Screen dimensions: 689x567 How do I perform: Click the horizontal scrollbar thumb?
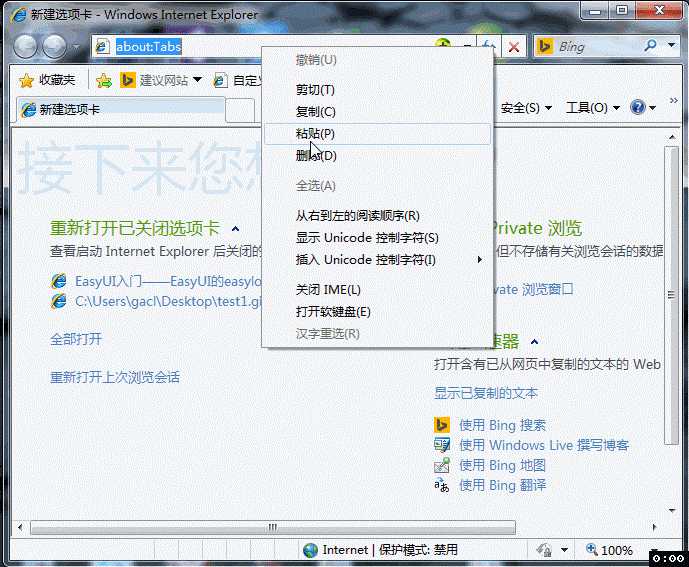(x=272, y=527)
